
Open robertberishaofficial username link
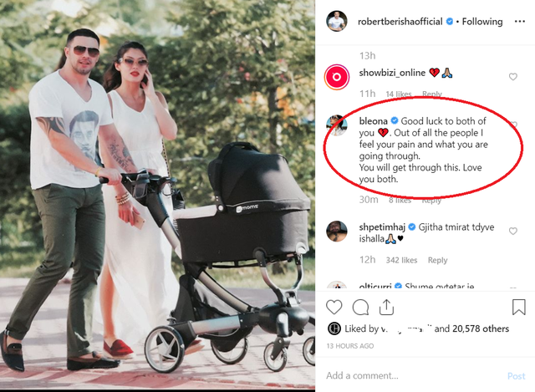400,22
